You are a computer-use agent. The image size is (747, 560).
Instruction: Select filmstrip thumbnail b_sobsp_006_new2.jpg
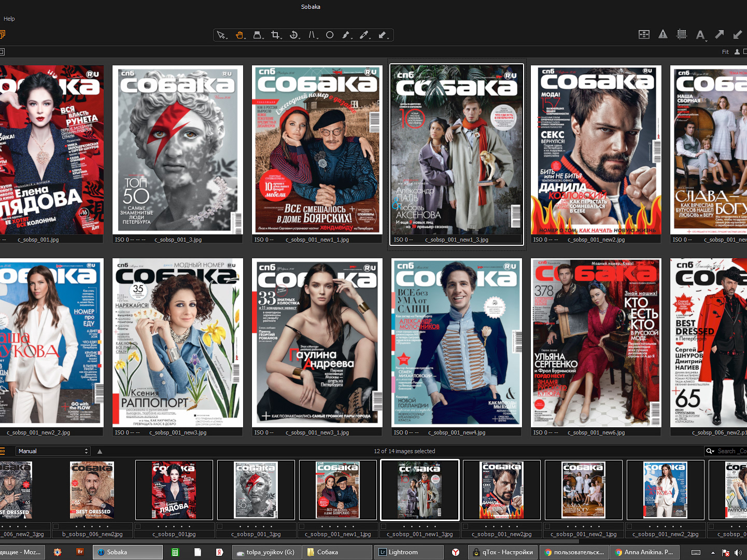[x=92, y=490]
